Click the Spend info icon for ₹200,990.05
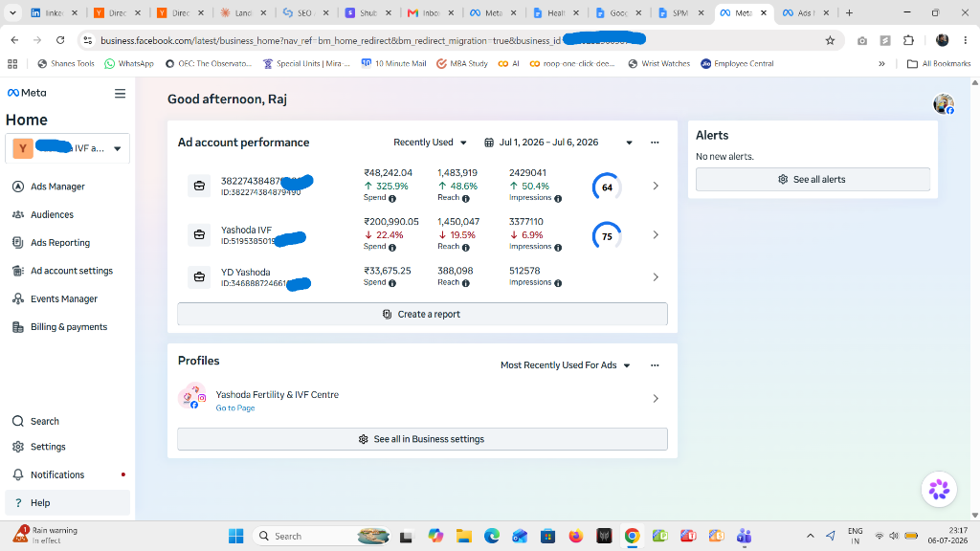Screen dimensions: 980x551 (x=392, y=248)
